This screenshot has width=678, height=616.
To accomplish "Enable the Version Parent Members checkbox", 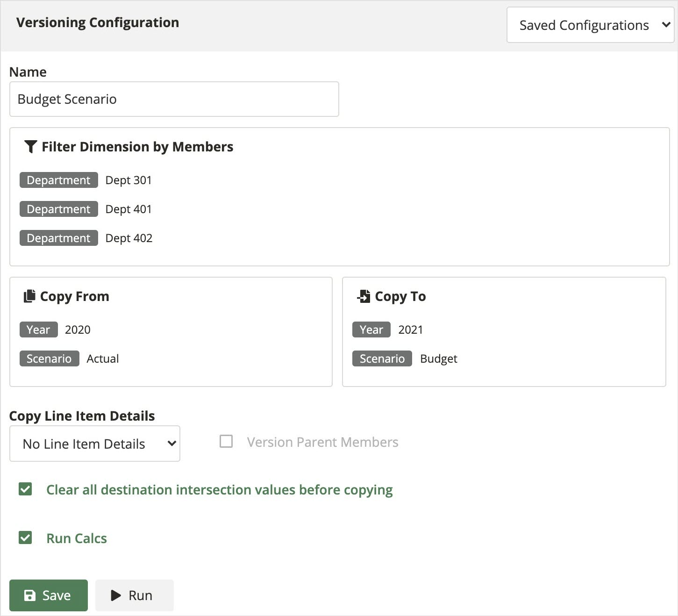I will (x=227, y=441).
